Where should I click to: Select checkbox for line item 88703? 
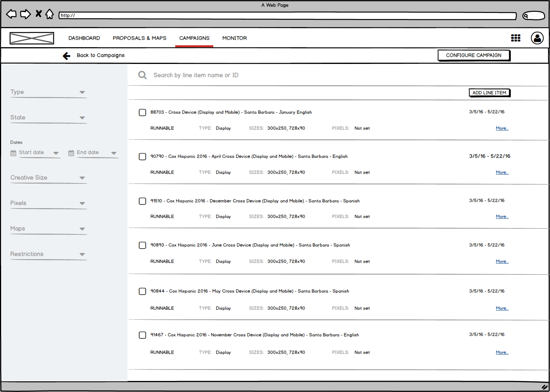142,113
